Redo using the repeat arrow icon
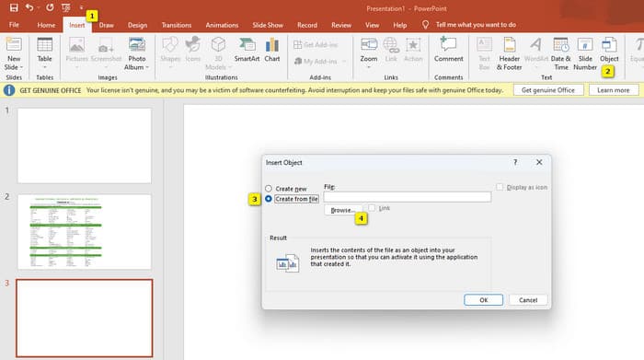Screen dimensions: 644x360 tap(50, 7)
